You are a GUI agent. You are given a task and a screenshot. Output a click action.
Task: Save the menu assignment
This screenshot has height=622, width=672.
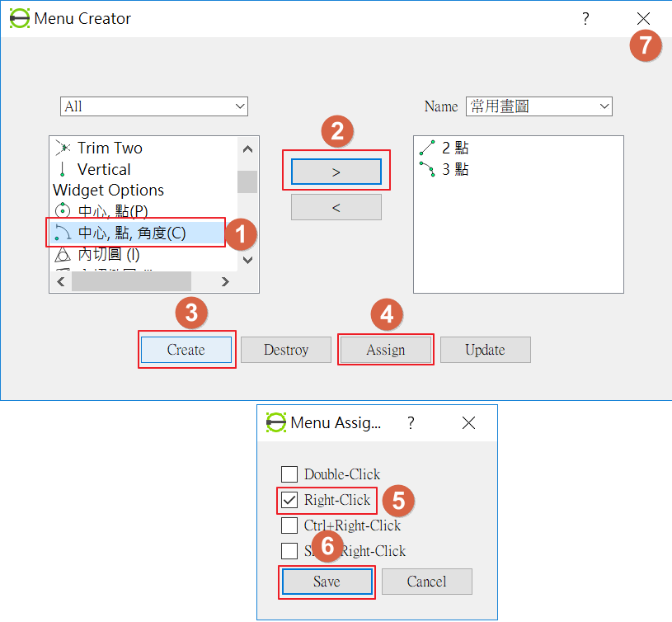(x=327, y=582)
